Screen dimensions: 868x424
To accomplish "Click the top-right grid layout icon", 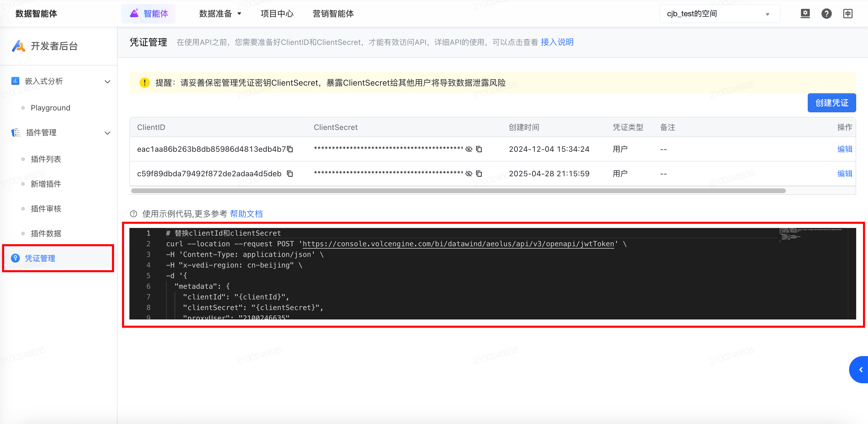I will (x=848, y=14).
